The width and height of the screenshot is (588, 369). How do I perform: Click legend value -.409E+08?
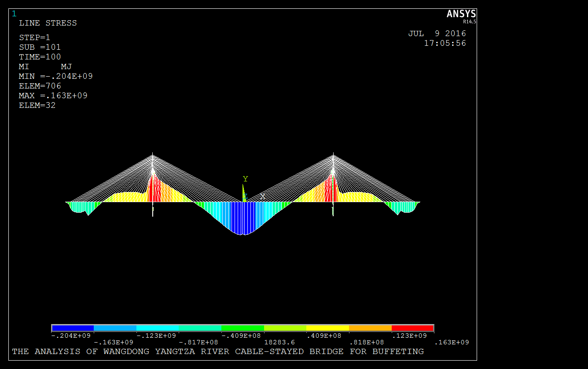tap(241, 336)
